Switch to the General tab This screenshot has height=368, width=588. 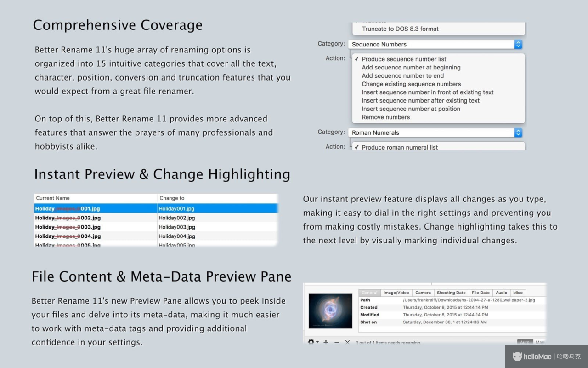[x=369, y=293]
